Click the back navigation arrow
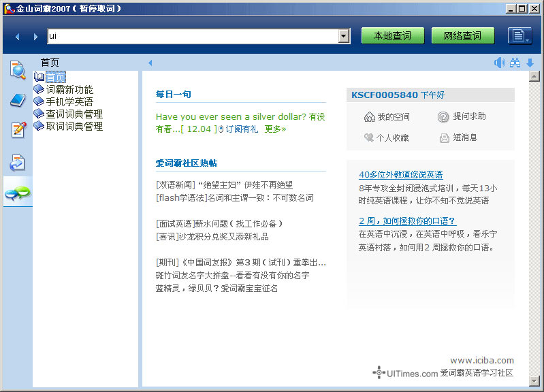This screenshot has height=392, width=544. (x=17, y=37)
